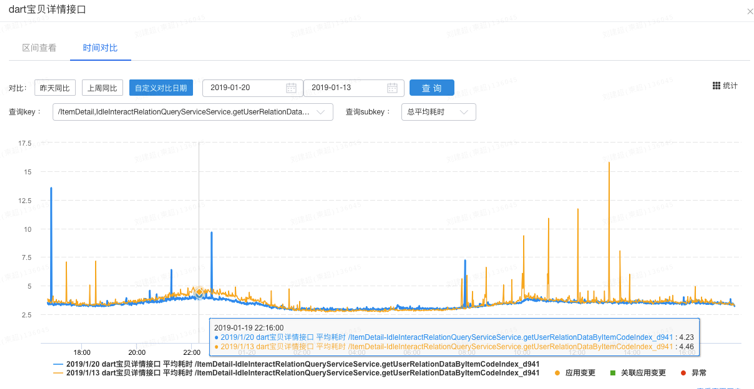The height and width of the screenshot is (389, 754).
Task: Open calendar for date 2019-01-13
Action: coord(392,88)
